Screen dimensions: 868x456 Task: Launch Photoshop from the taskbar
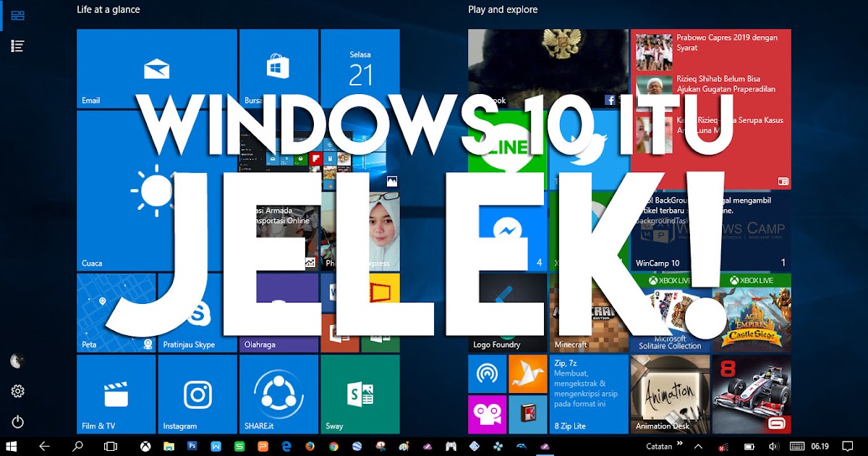click(192, 447)
